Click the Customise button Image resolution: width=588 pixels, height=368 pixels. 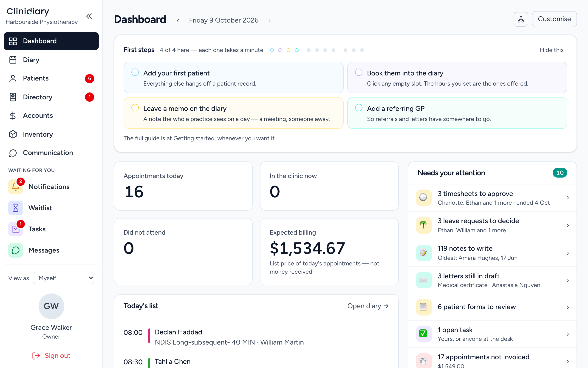[x=554, y=19]
